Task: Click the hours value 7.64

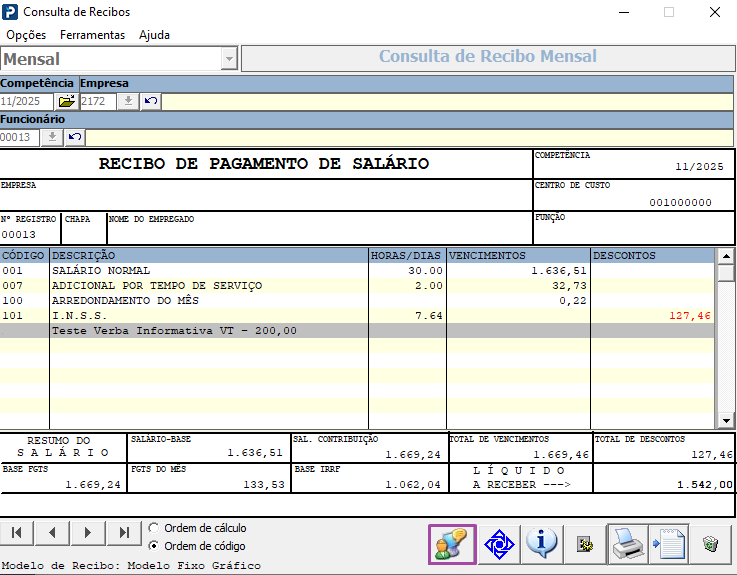Action: (429, 315)
